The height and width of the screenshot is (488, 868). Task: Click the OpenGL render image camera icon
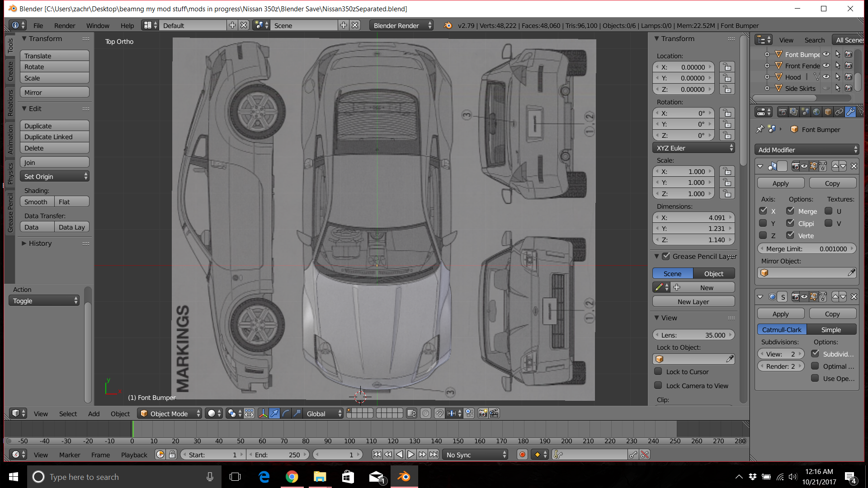[483, 413]
